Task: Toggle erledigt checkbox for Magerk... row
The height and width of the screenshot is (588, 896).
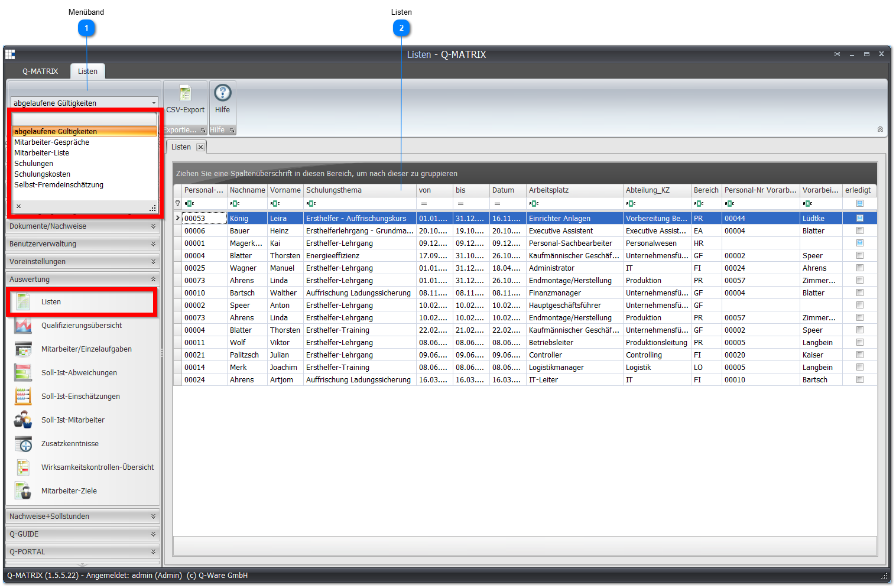Action: click(x=860, y=243)
